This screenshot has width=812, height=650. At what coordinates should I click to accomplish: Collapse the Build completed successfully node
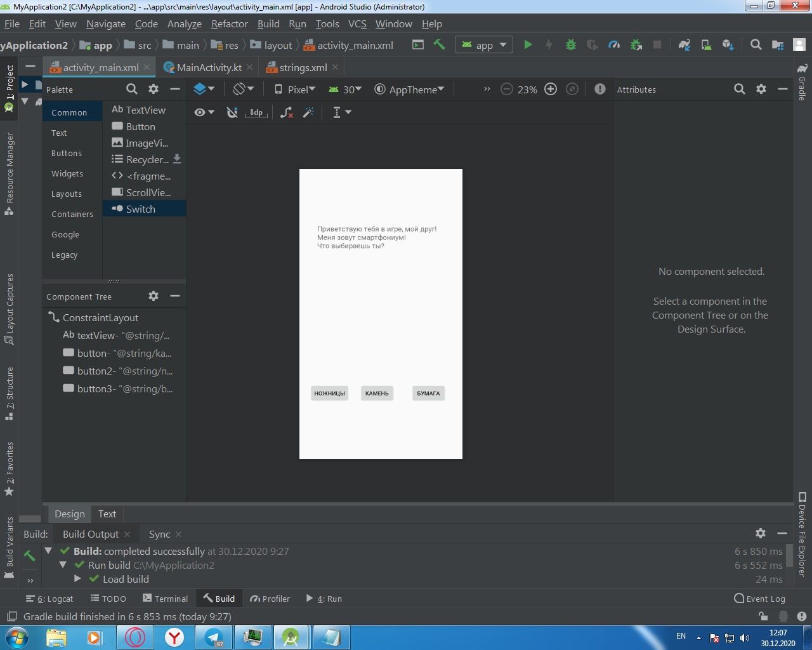[x=48, y=551]
